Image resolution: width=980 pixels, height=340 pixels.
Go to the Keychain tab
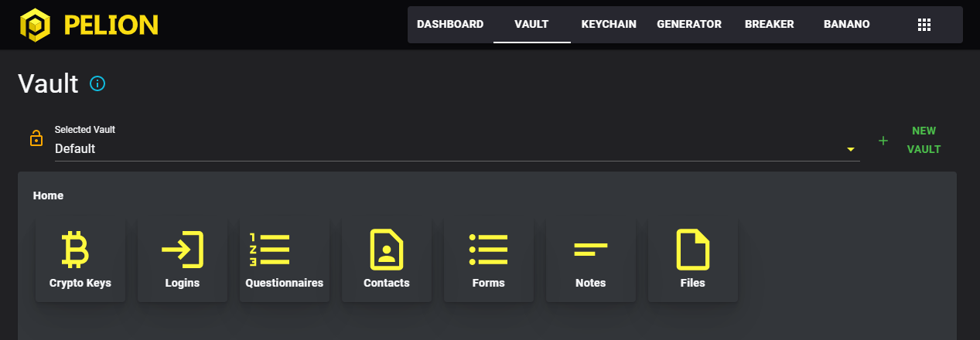pos(609,25)
